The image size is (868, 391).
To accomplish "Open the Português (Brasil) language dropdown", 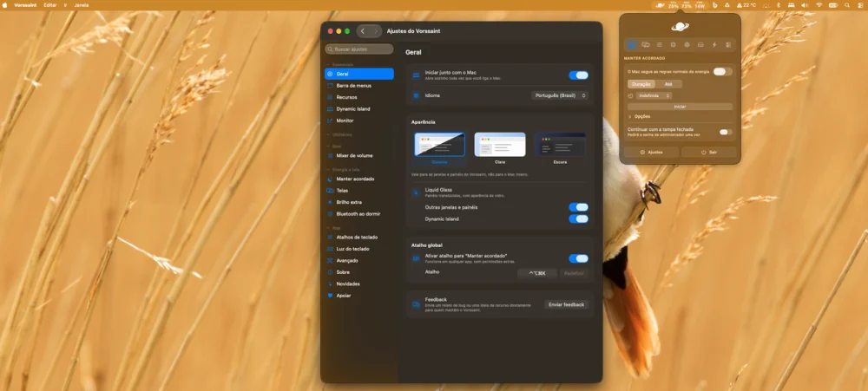I will [560, 95].
